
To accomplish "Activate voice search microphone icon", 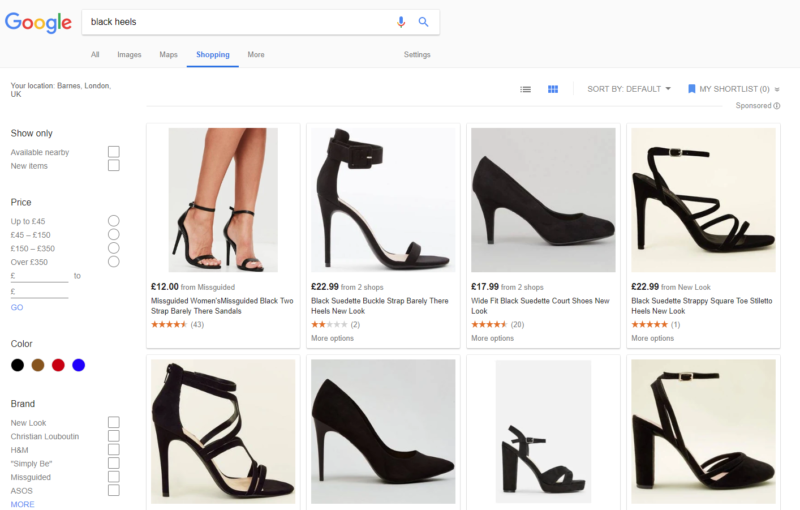I will (401, 22).
